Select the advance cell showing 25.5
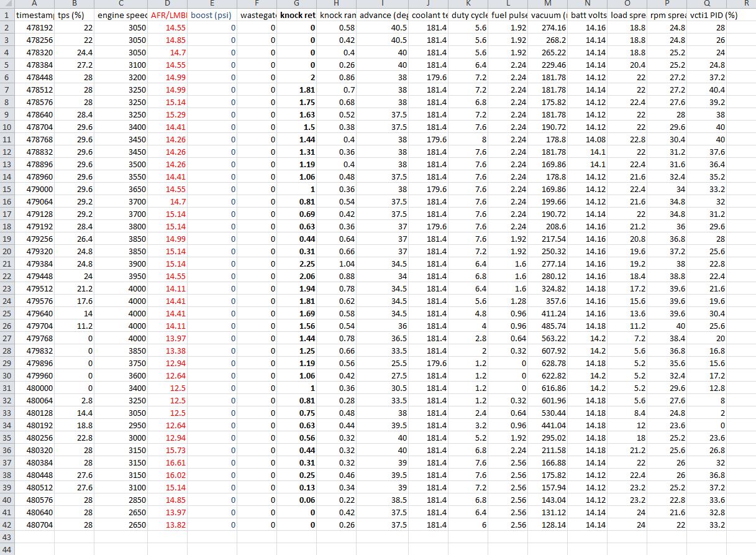This screenshot has width=756, height=555. (x=383, y=363)
